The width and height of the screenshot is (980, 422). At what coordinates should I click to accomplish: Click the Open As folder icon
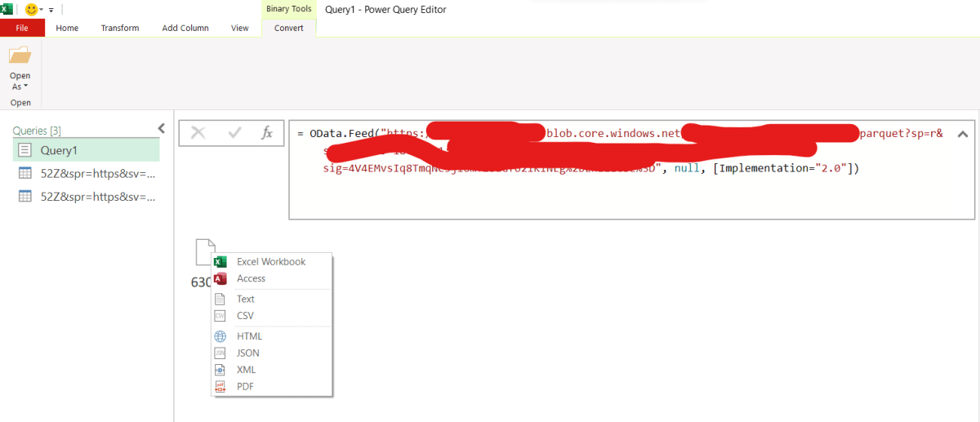pos(20,56)
